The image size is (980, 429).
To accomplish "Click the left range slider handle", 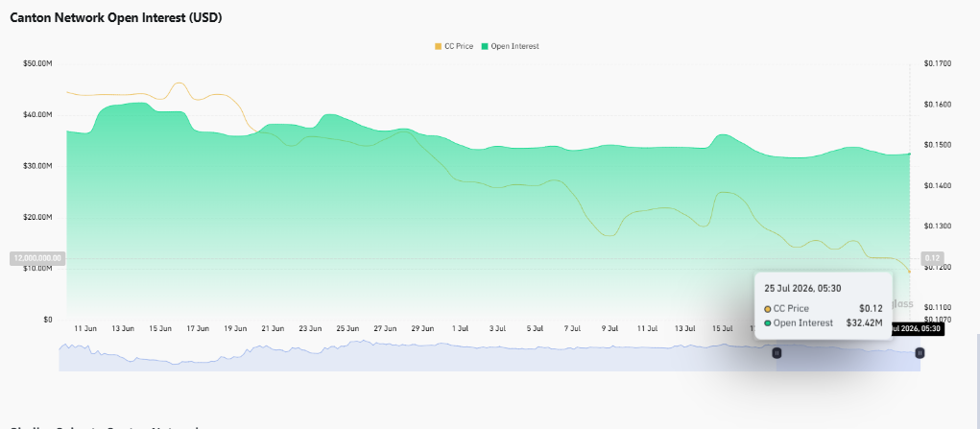I will (x=777, y=353).
